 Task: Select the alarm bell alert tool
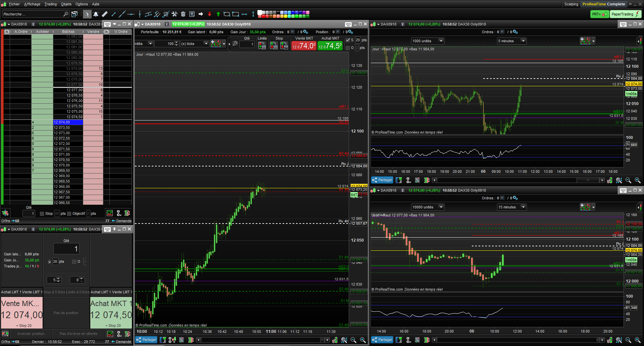[96, 14]
